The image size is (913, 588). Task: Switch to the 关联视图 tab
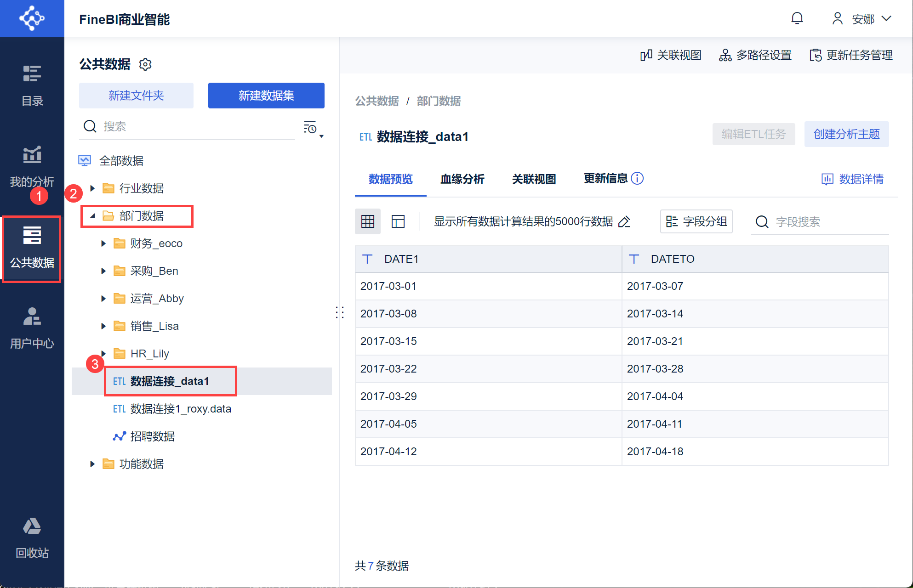pos(534,179)
